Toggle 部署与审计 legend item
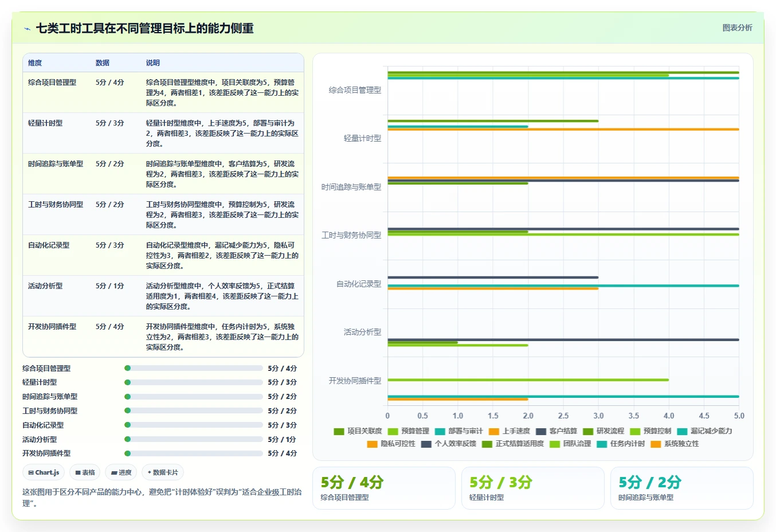Screen dimensions: 776x532 458,431
